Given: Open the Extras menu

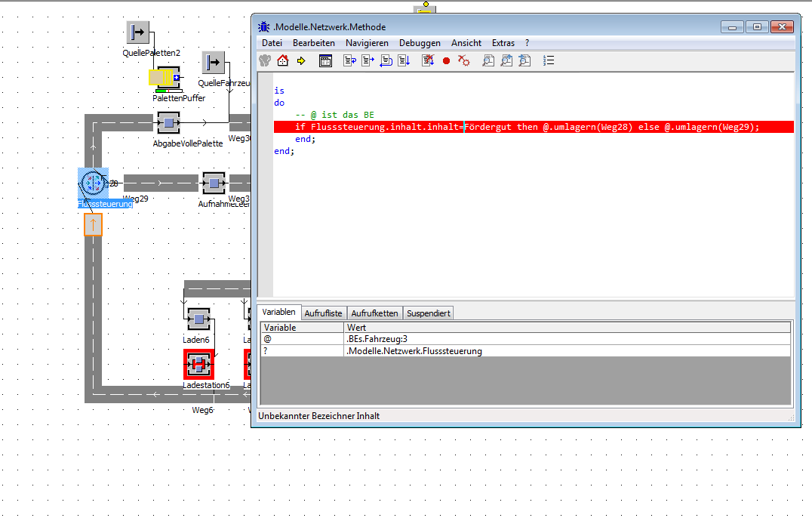Looking at the screenshot, I should [x=503, y=43].
